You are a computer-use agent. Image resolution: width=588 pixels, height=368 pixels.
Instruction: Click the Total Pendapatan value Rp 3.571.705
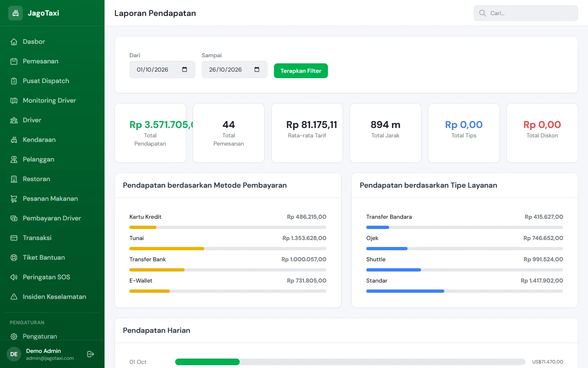[x=161, y=125]
